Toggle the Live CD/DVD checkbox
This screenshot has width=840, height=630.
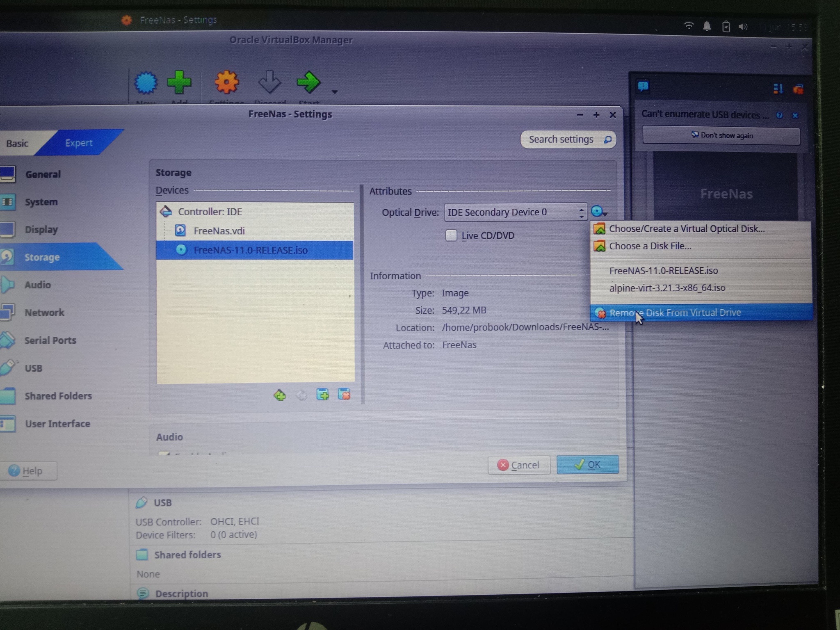451,235
